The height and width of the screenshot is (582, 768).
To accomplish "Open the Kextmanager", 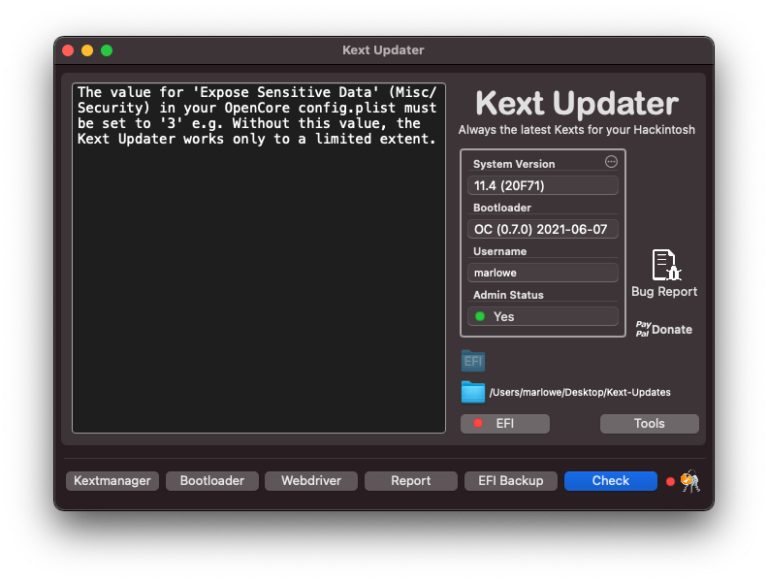I will click(x=112, y=481).
